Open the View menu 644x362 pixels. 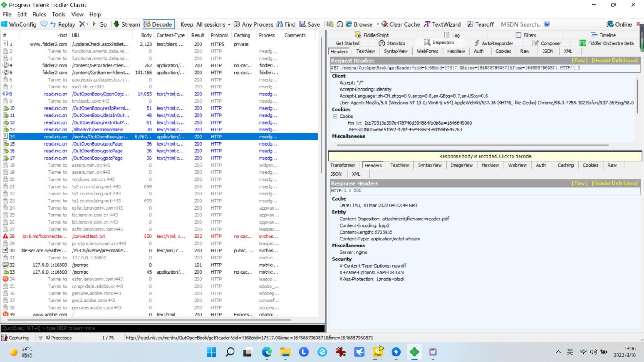77,14
